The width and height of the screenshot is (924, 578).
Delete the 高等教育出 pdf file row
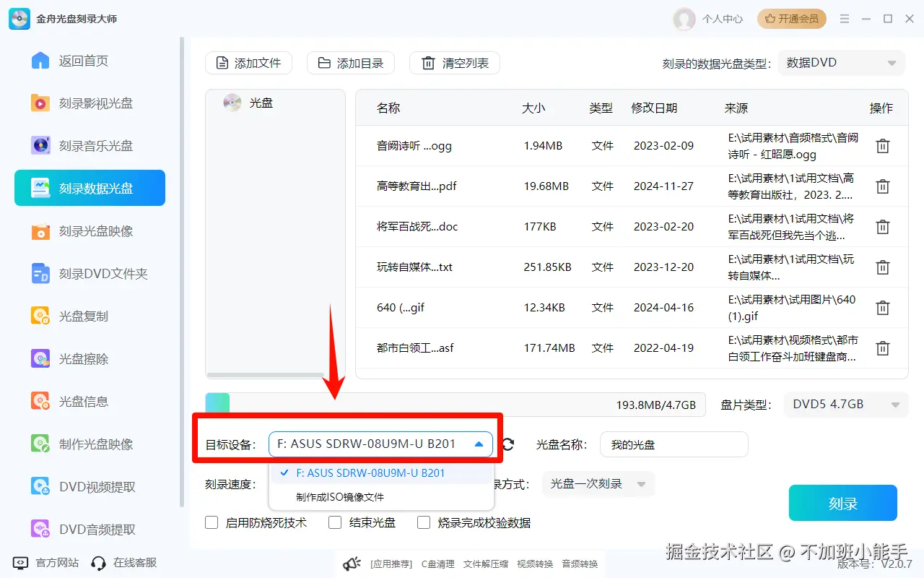(x=882, y=186)
